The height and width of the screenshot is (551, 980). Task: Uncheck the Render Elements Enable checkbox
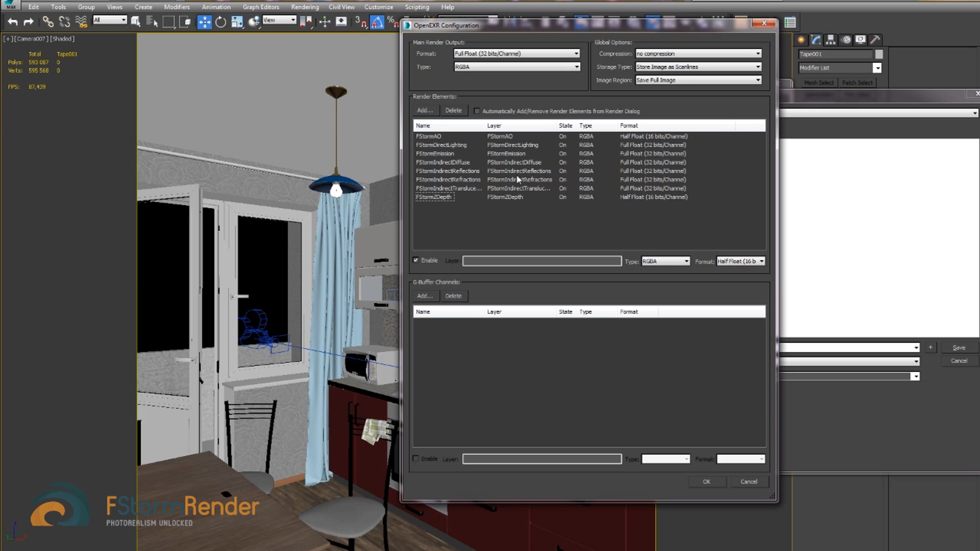416,260
